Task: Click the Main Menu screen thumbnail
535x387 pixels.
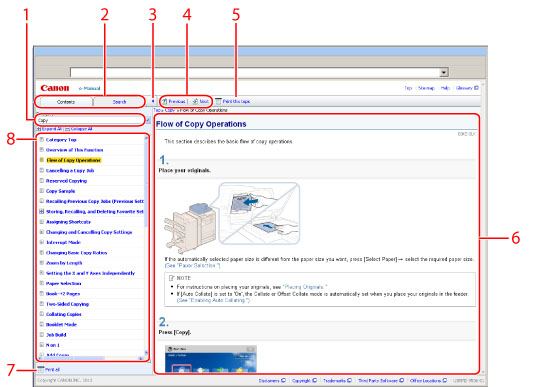Action: 211,359
